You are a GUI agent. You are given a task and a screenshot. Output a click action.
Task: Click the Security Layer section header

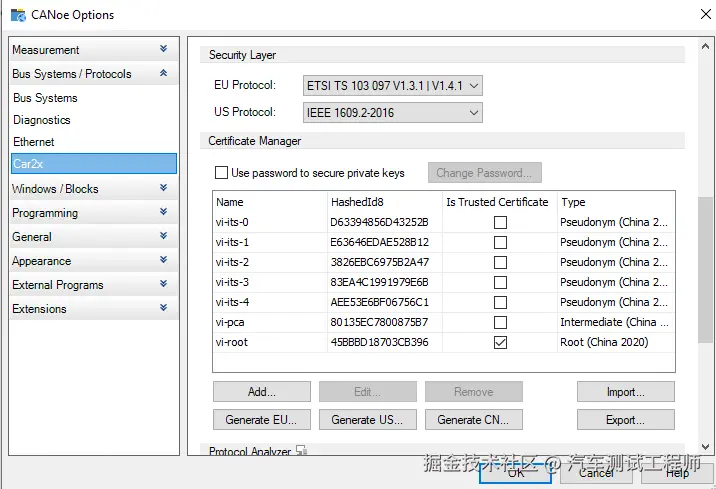point(442,55)
